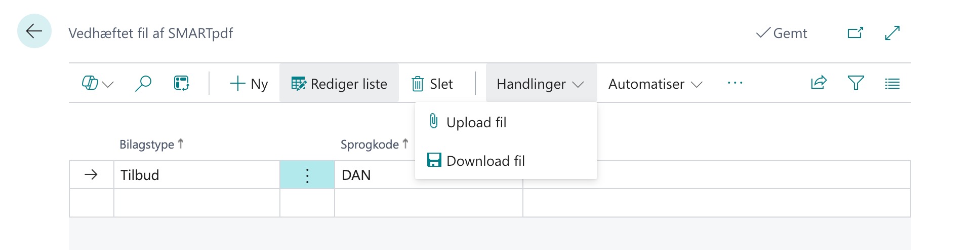
Task: Show more options ellipsis
Action: [734, 83]
